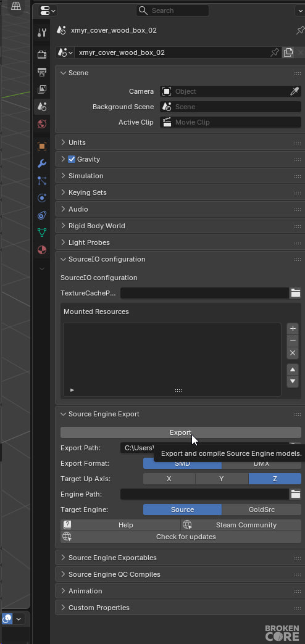Click the properties Search field
Screen dimensions: 305x644
click(x=172, y=10)
